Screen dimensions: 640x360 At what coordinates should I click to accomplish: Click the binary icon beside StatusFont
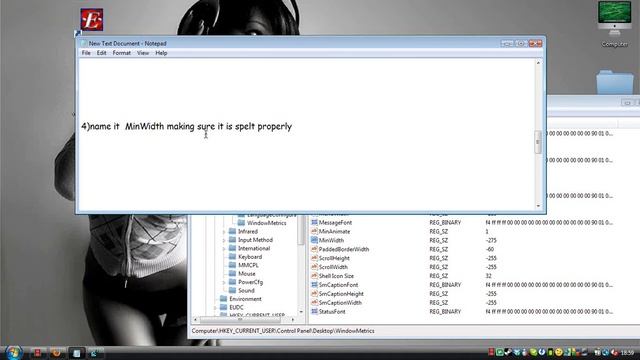click(314, 311)
